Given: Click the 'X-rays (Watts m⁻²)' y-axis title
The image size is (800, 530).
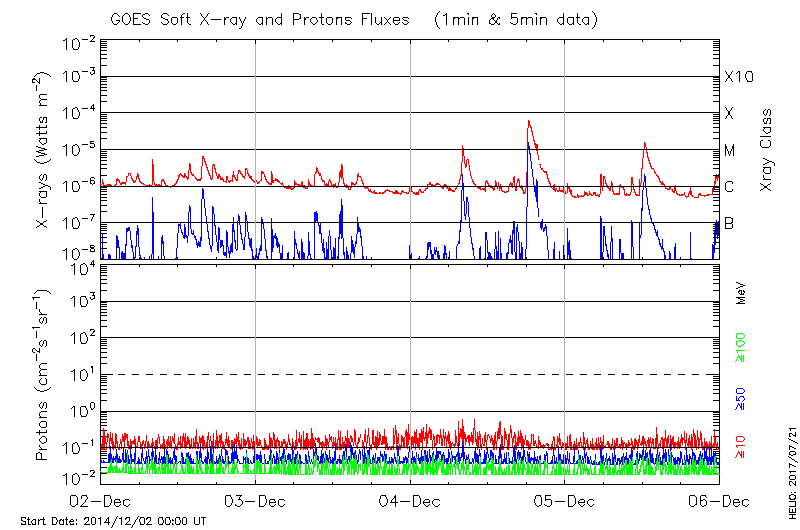Looking at the screenshot, I should pos(44,150).
